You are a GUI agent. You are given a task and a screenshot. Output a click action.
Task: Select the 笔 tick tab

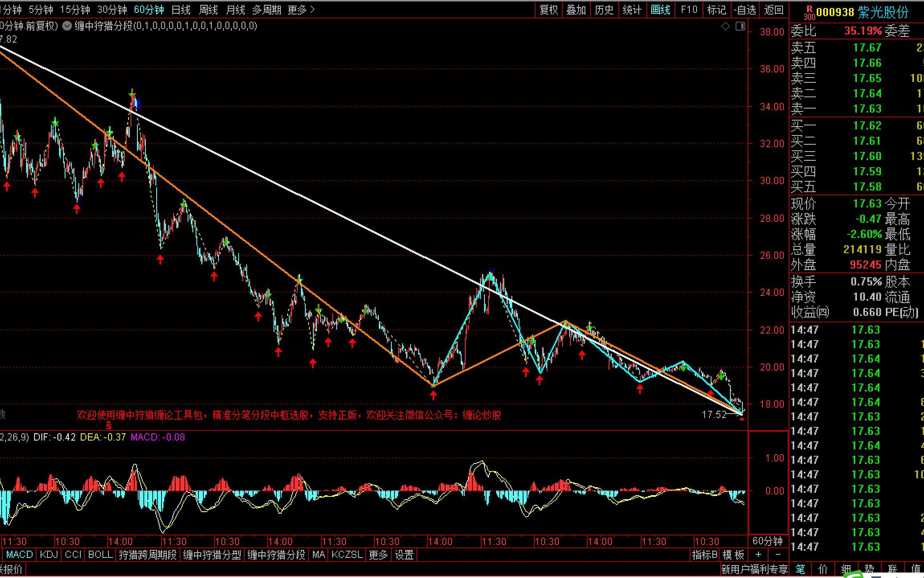click(x=800, y=569)
